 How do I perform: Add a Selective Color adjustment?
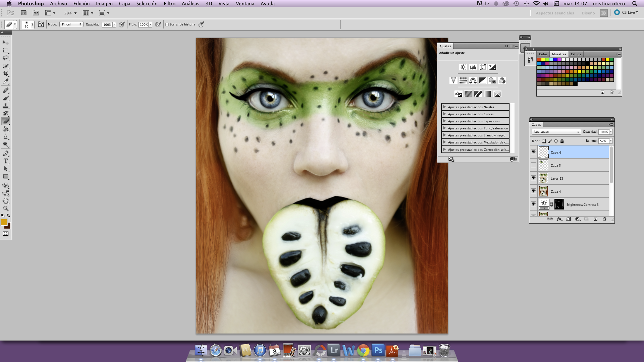pyautogui.click(x=497, y=94)
